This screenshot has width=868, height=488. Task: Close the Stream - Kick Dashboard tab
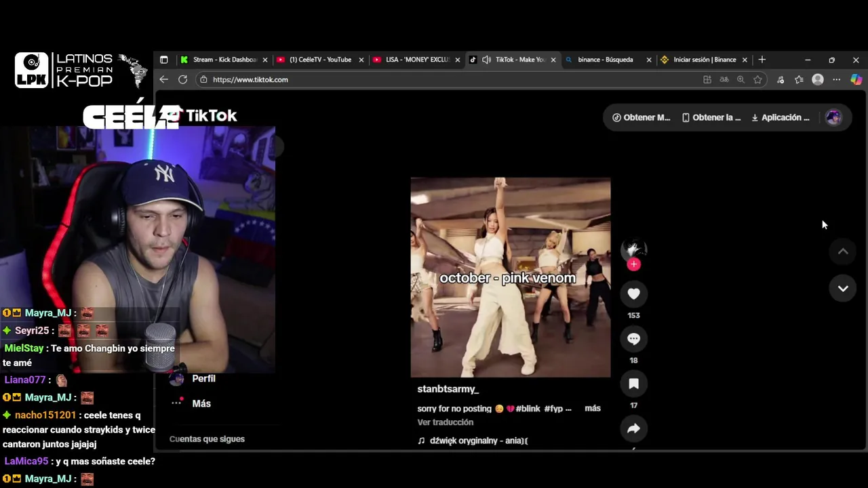pos(265,60)
